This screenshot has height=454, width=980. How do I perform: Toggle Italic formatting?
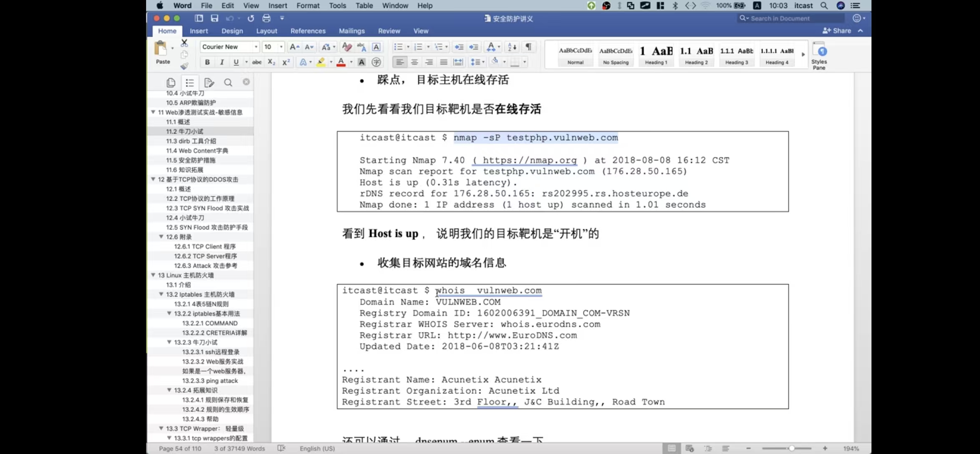[x=222, y=62]
